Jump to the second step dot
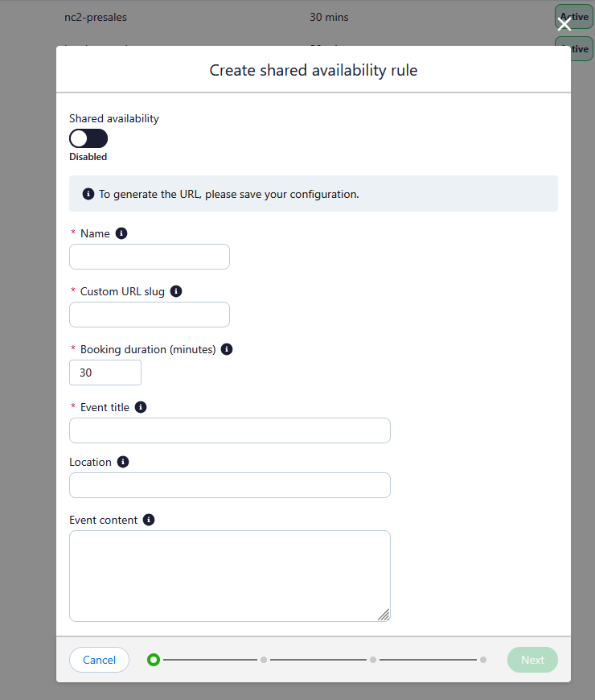Viewport: 595px width, 700px height. [x=264, y=660]
